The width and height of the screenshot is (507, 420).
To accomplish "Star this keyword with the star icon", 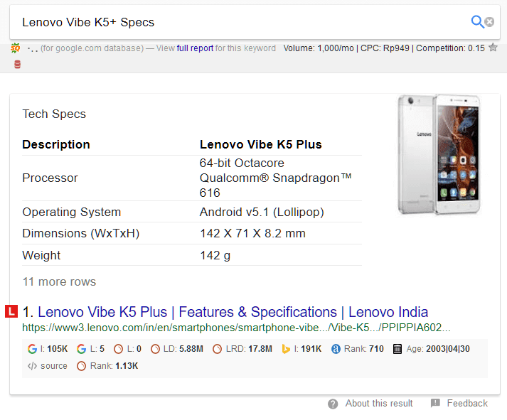I will click(x=493, y=48).
